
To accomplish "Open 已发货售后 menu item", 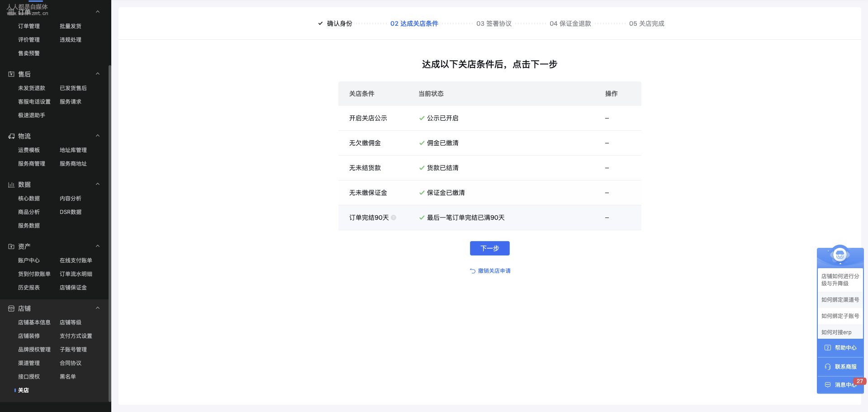I will 73,88.
